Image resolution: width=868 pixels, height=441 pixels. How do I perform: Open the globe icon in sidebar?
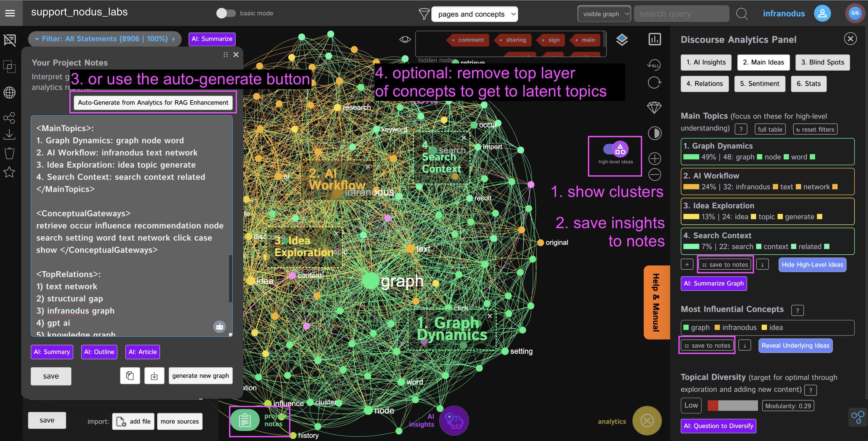click(x=10, y=92)
